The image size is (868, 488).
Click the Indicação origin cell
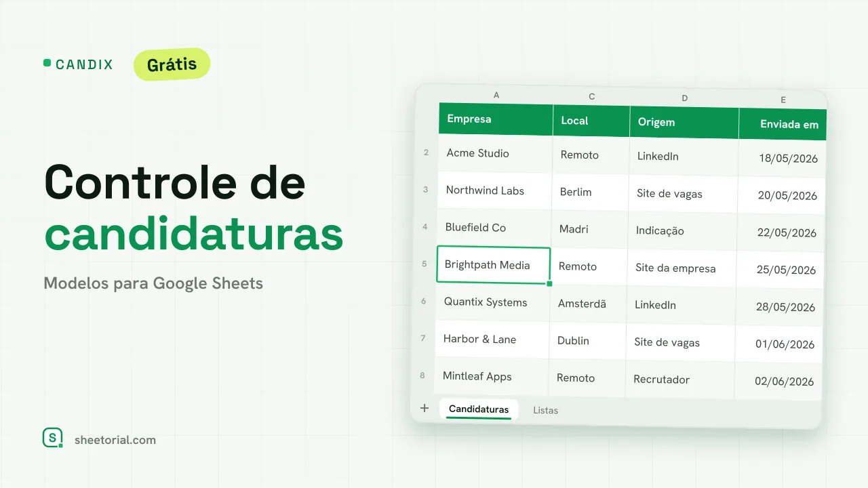pos(682,231)
